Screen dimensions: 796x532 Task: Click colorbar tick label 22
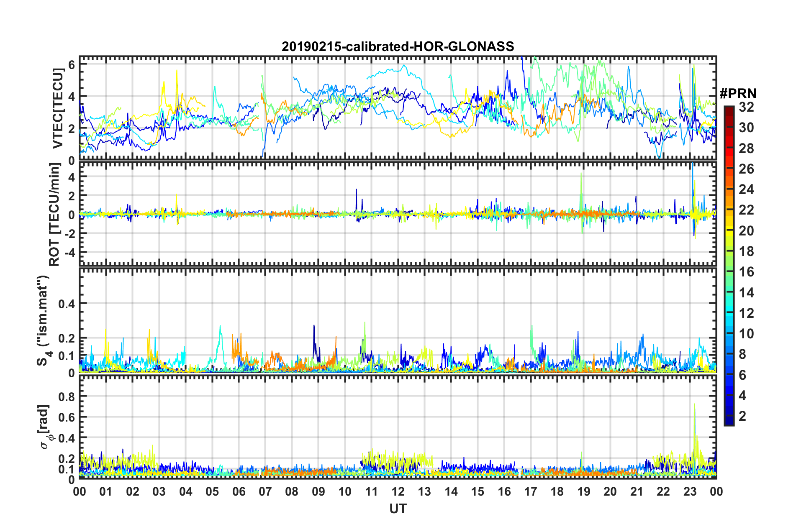[746, 210]
